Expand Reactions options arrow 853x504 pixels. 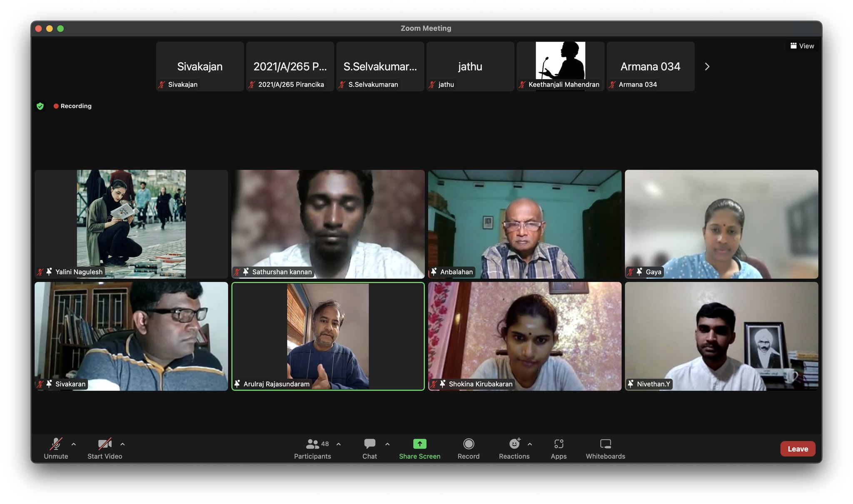point(530,444)
